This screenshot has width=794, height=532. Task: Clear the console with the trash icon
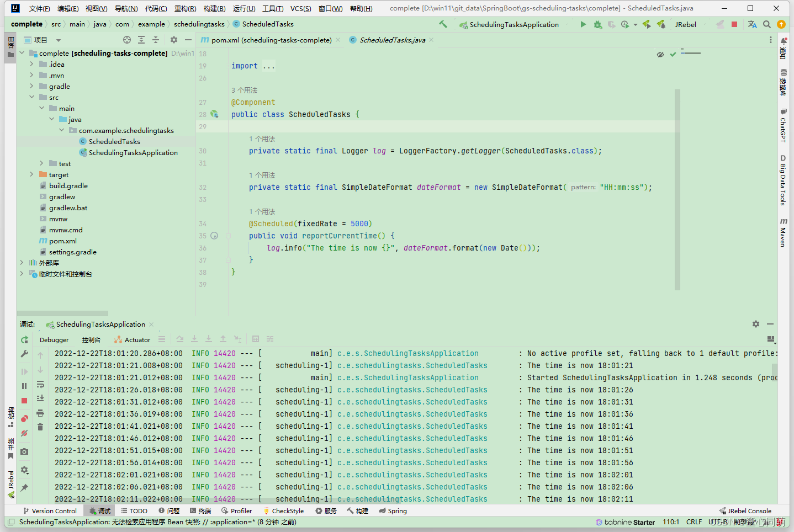coord(40,427)
